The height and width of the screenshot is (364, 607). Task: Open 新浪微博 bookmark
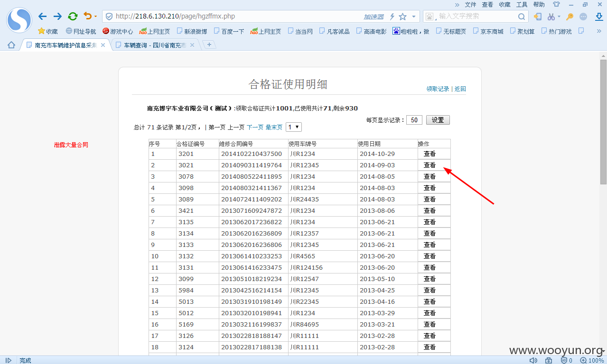click(192, 31)
